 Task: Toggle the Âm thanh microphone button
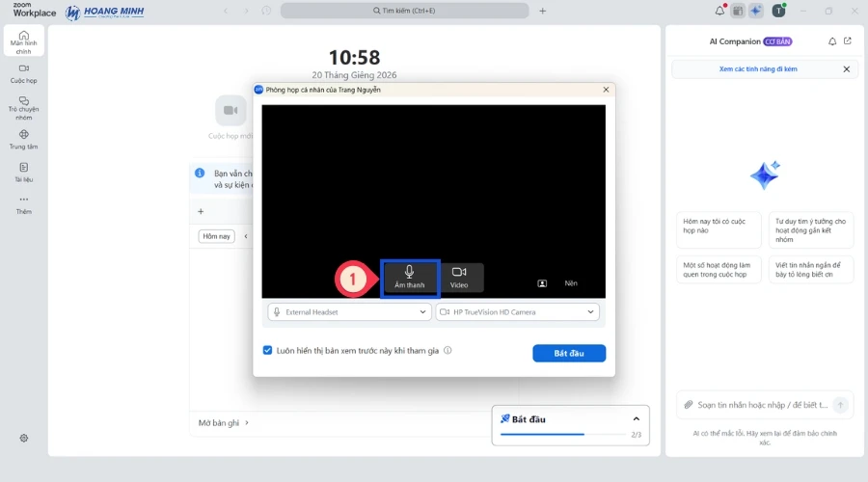409,277
